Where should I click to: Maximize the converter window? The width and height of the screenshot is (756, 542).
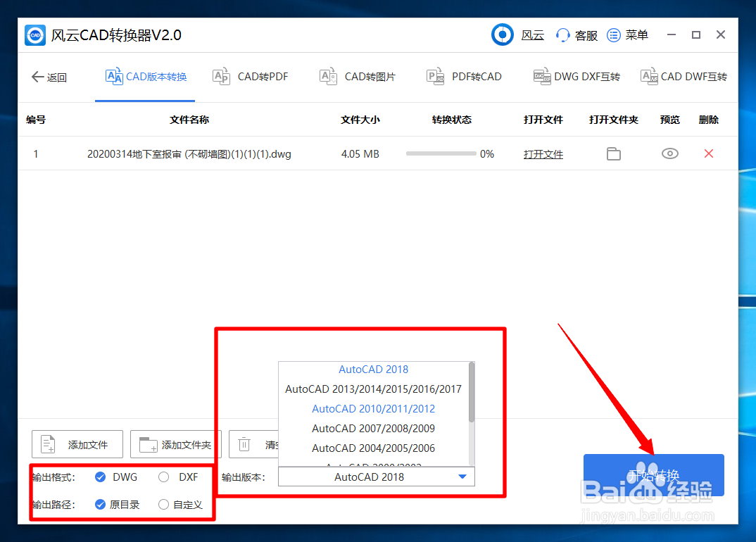695,34
